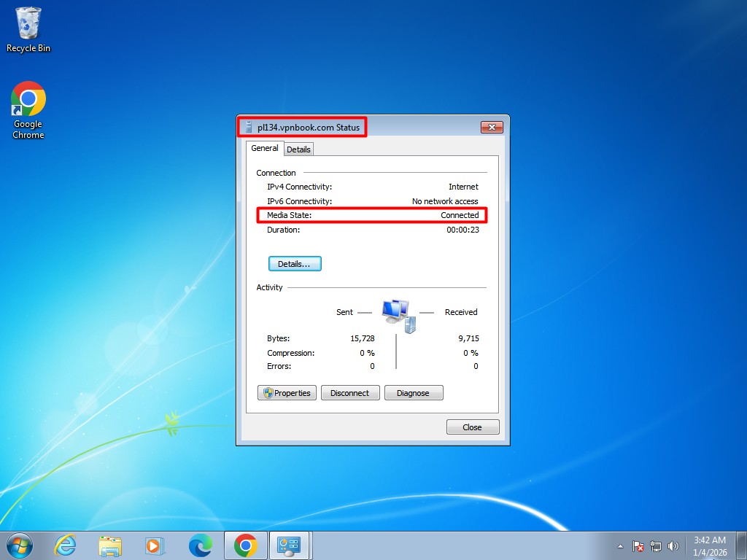This screenshot has width=747, height=560.
Task: Open Internet Explorer from the taskbar
Action: tap(64, 545)
